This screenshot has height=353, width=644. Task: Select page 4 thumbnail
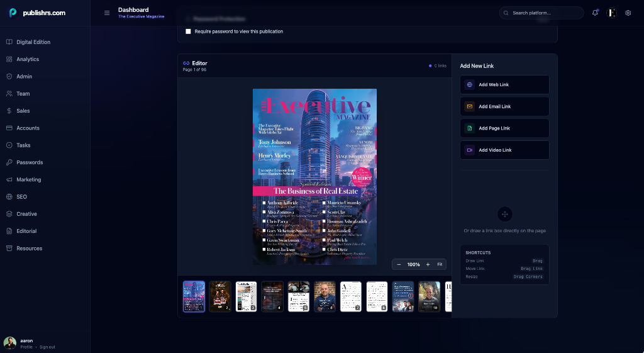click(272, 297)
